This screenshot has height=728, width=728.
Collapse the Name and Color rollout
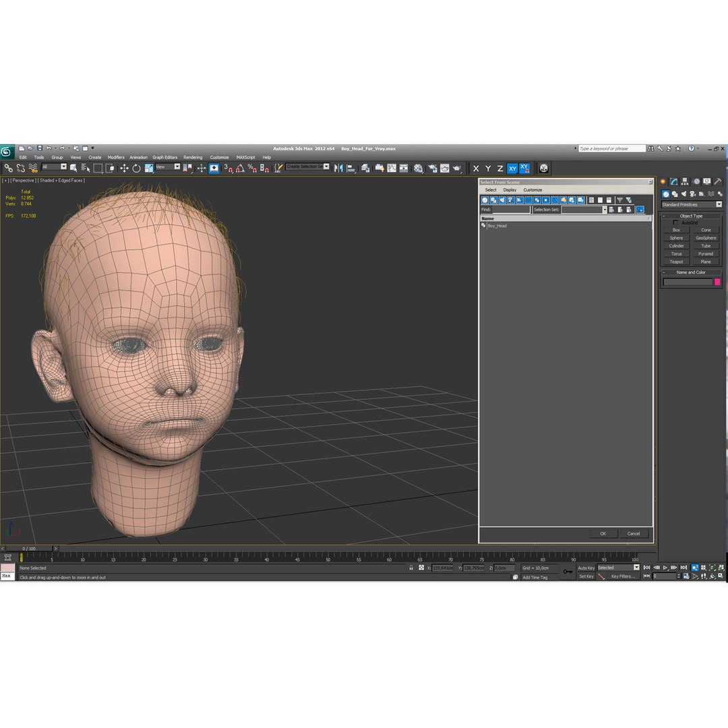[692, 272]
